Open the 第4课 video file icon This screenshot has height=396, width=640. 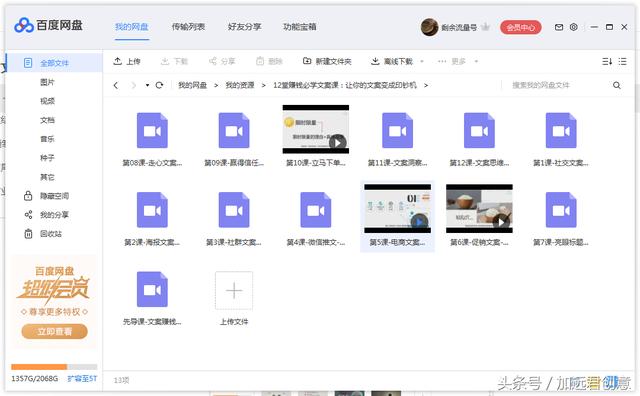[316, 210]
